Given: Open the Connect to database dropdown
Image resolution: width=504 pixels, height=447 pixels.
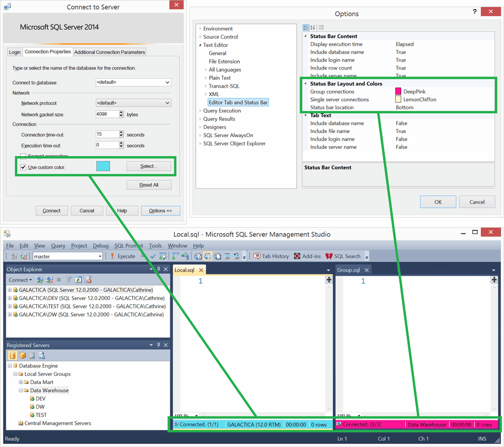Looking at the screenshot, I should pyautogui.click(x=133, y=82).
